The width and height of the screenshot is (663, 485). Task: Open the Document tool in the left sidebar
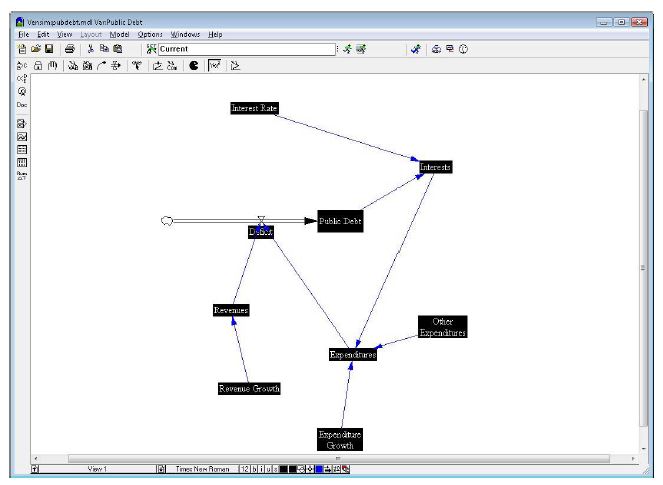tap(22, 104)
